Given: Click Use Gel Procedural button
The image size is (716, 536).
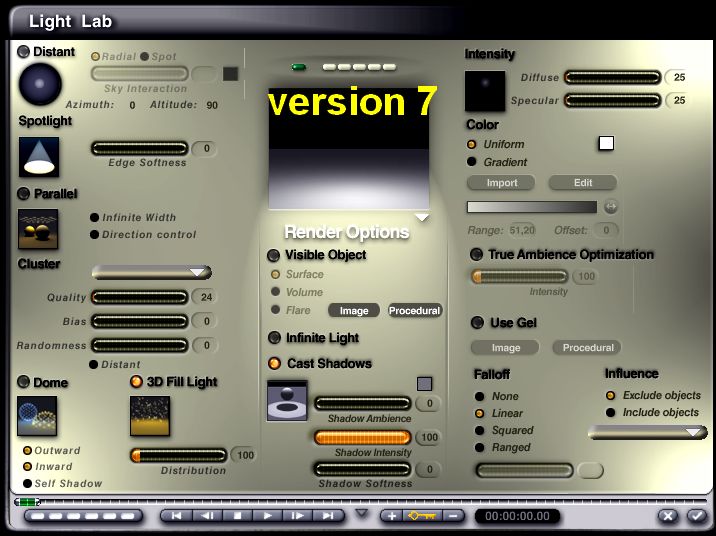Looking at the screenshot, I should click(x=587, y=347).
